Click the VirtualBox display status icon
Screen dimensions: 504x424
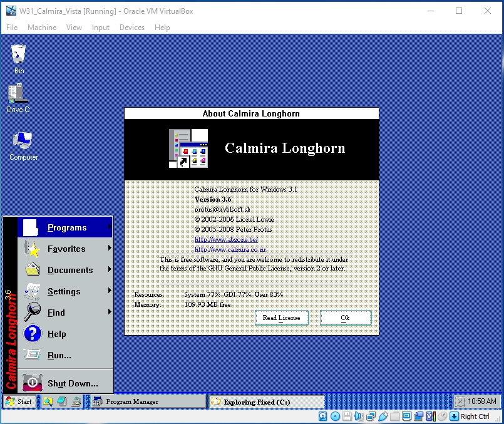click(406, 416)
